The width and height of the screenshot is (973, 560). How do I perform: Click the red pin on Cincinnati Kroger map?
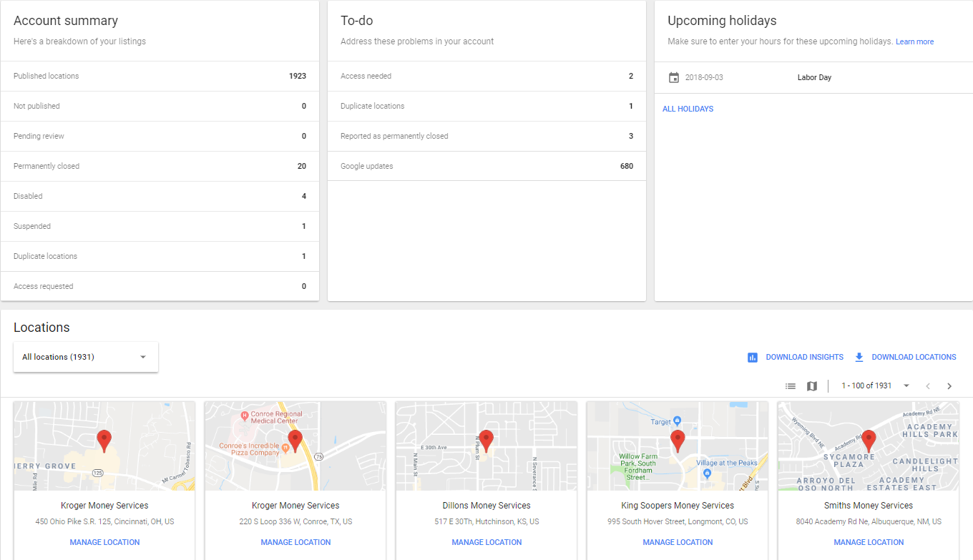coord(104,441)
